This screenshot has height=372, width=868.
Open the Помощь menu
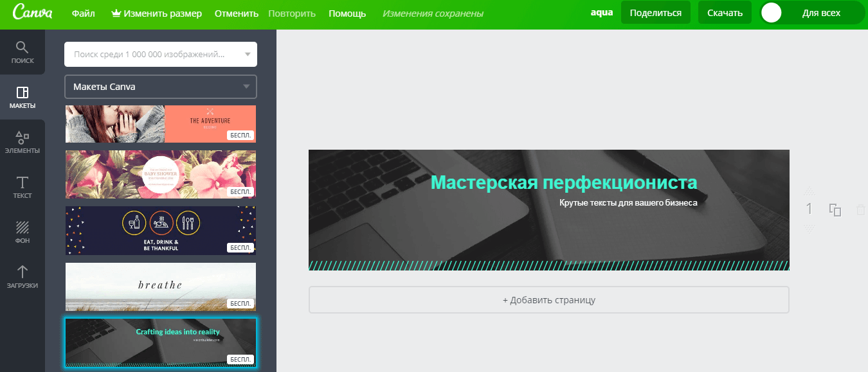pyautogui.click(x=347, y=13)
